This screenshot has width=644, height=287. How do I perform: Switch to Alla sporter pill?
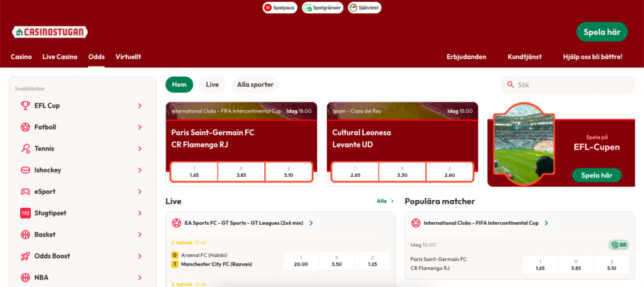tap(255, 85)
